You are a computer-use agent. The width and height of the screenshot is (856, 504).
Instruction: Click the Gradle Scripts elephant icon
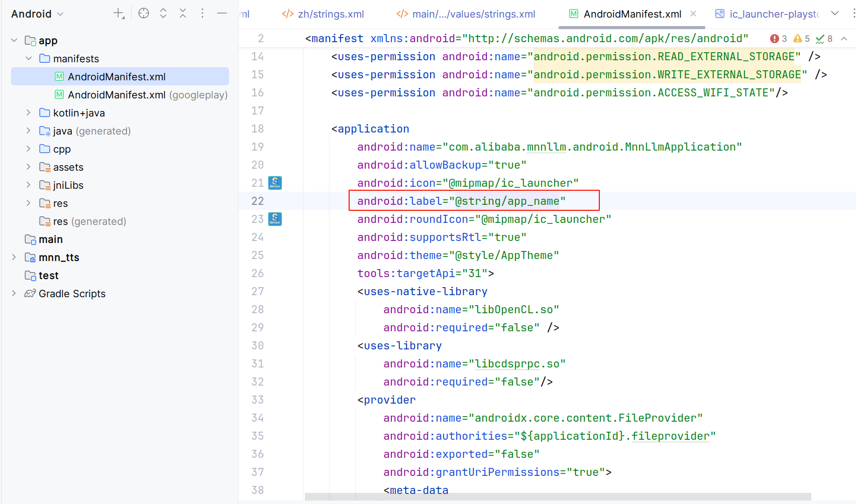pos(30,293)
